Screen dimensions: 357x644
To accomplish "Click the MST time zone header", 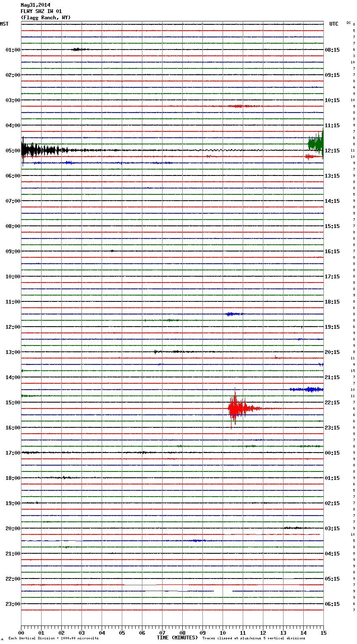I will (4, 24).
